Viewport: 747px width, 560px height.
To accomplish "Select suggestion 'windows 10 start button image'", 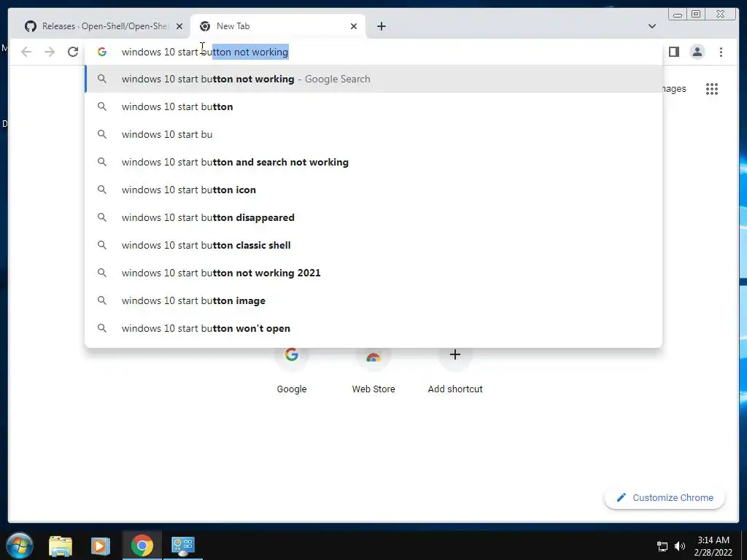I will [x=373, y=300].
